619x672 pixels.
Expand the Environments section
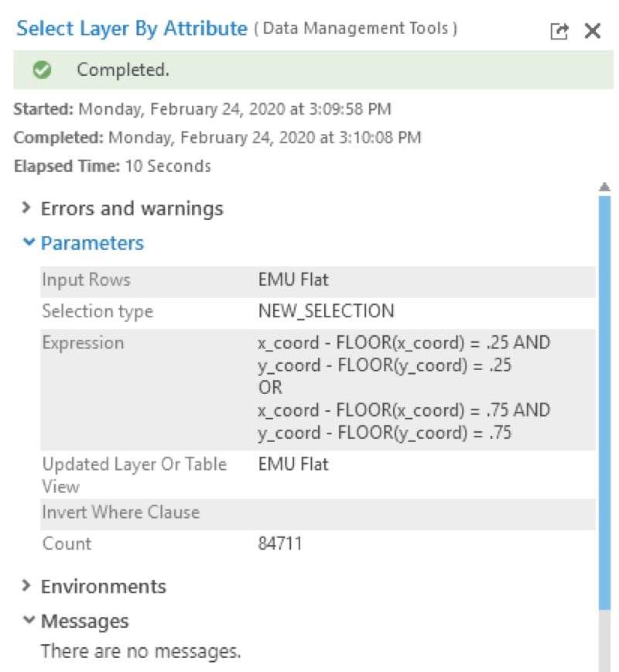coord(27,586)
